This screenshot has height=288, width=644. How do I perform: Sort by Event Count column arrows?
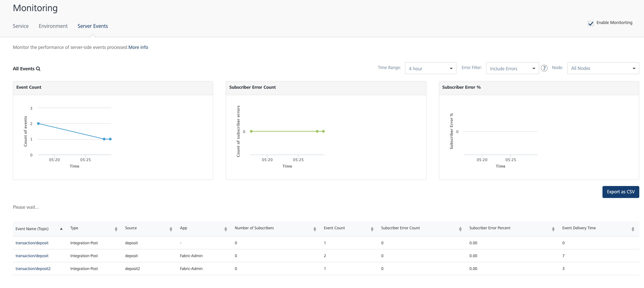coord(372,229)
